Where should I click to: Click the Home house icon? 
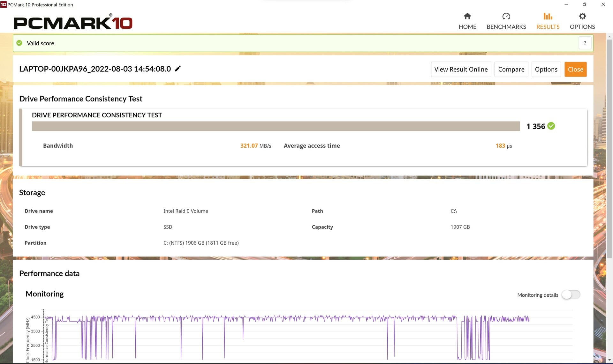coord(467,16)
